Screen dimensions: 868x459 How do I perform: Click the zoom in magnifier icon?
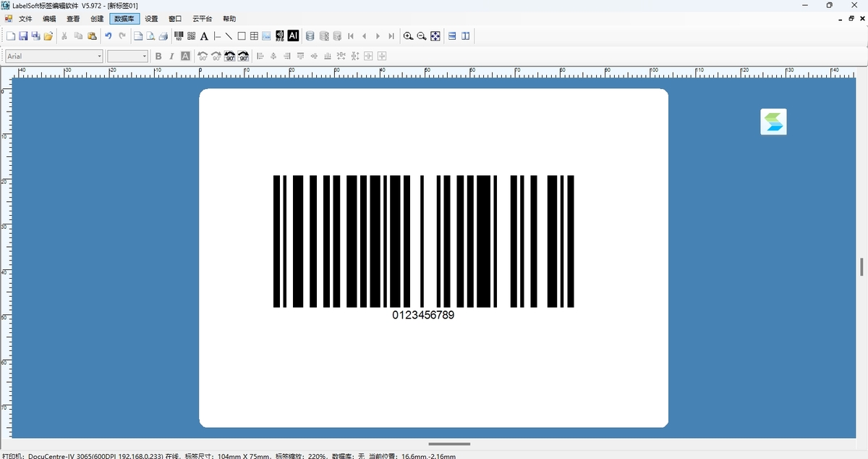pos(408,36)
